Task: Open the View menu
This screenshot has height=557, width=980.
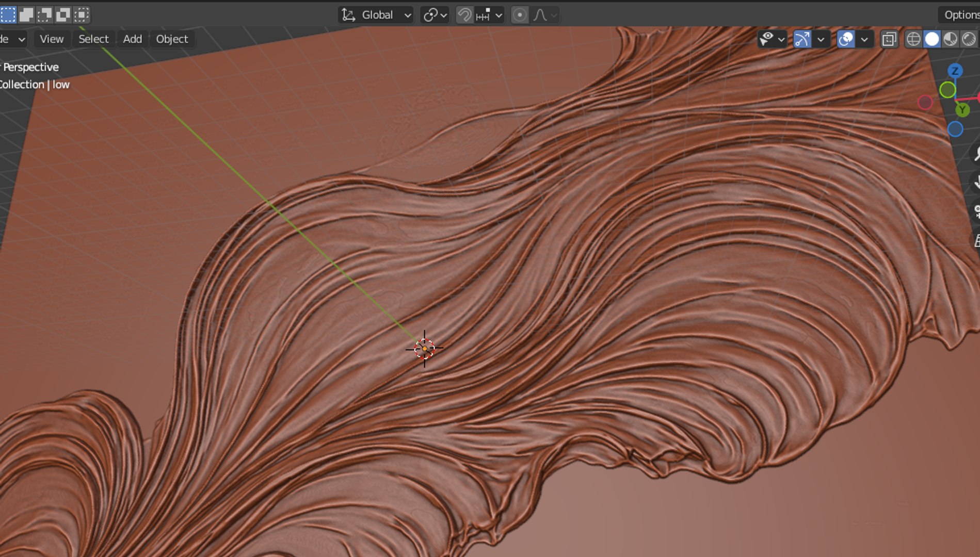Action: tap(52, 39)
